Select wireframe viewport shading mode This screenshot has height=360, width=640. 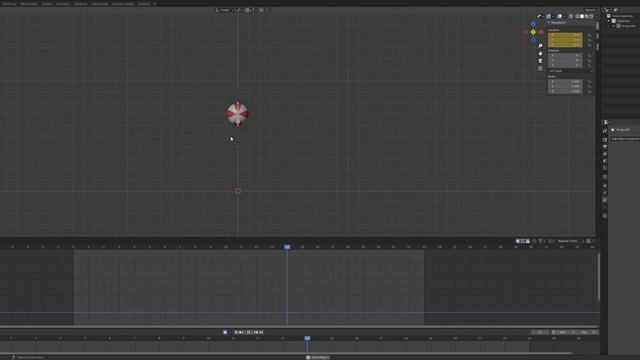click(x=577, y=16)
